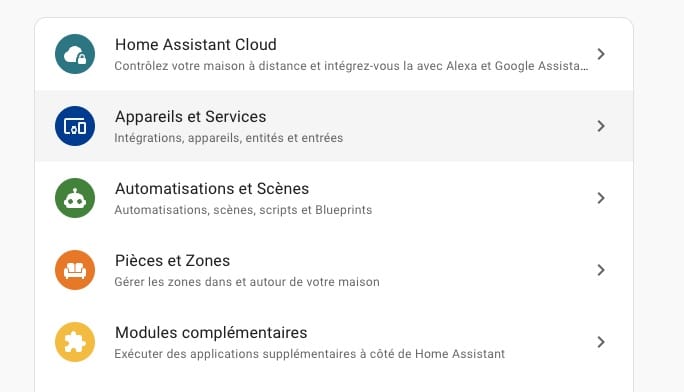Click the blue Appareils et Services devices icon
The width and height of the screenshot is (684, 392).
point(75,126)
